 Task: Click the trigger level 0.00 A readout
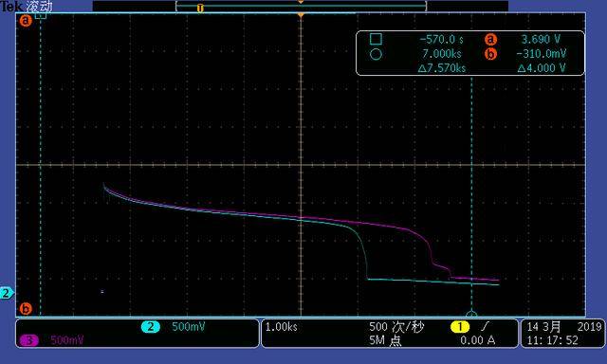click(x=478, y=340)
